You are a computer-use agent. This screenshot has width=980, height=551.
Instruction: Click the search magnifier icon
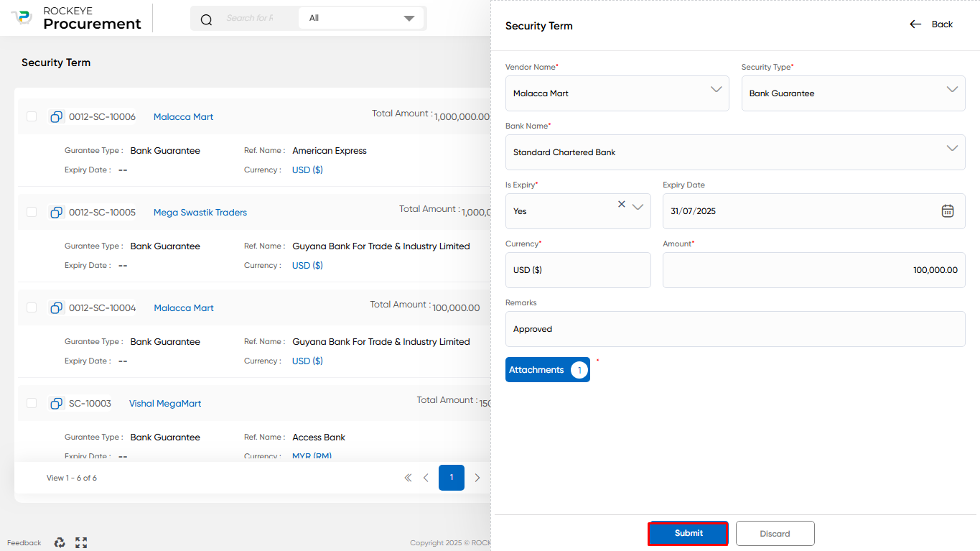[206, 19]
